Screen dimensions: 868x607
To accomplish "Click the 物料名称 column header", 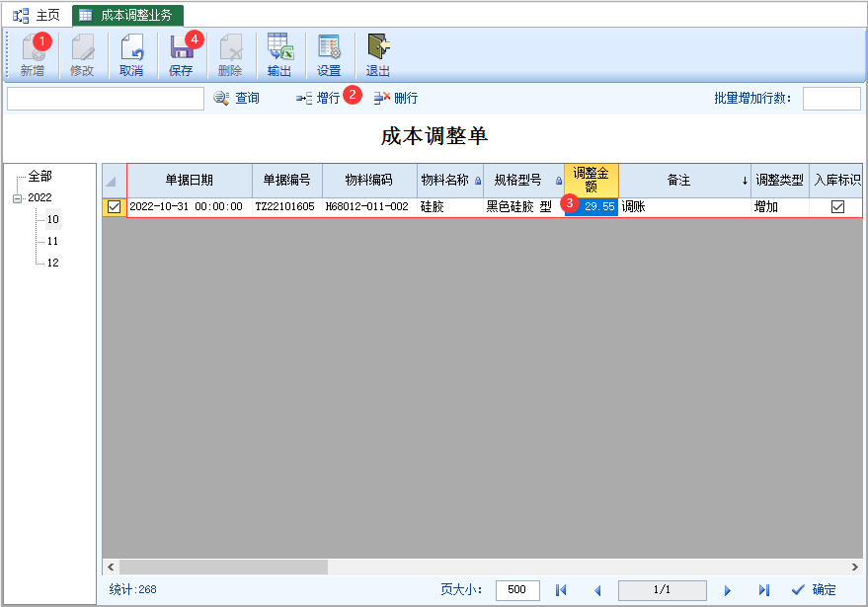I will (450, 181).
